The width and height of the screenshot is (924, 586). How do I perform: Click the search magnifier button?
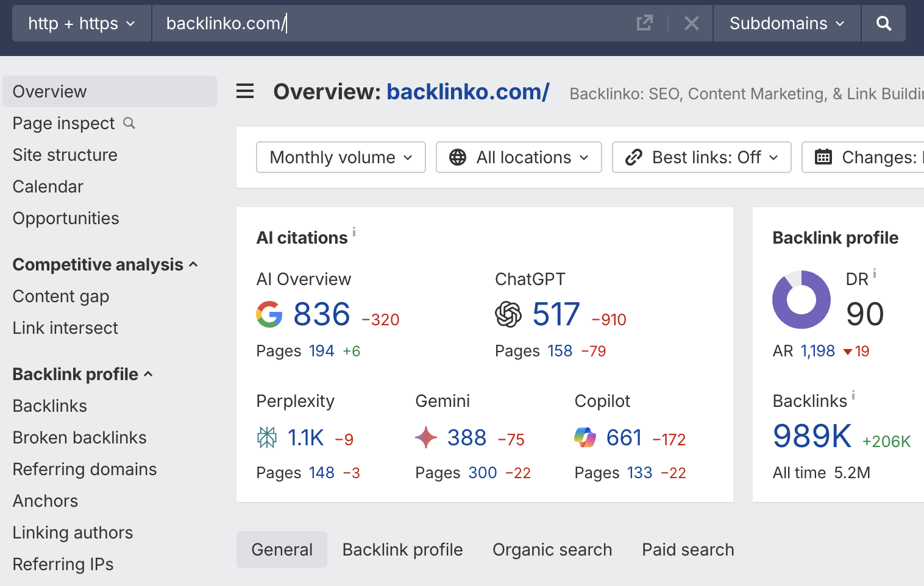(x=883, y=24)
